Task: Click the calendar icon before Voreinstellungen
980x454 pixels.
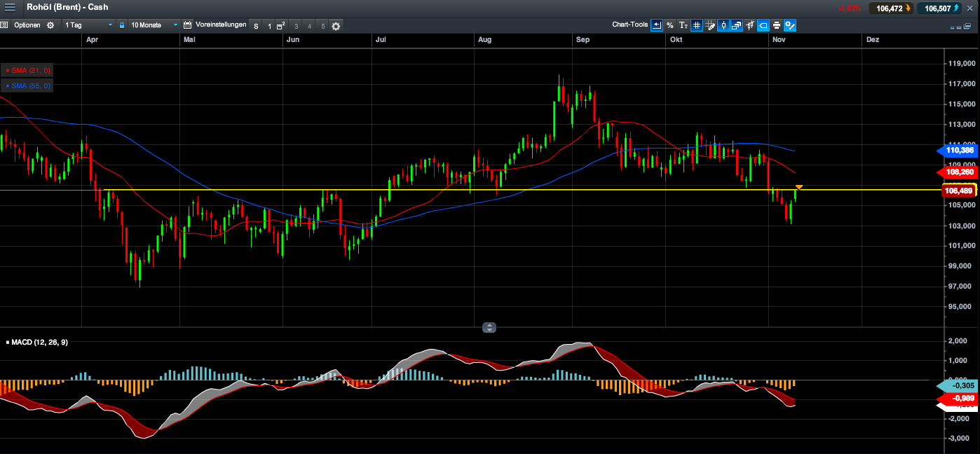Action: (x=187, y=25)
